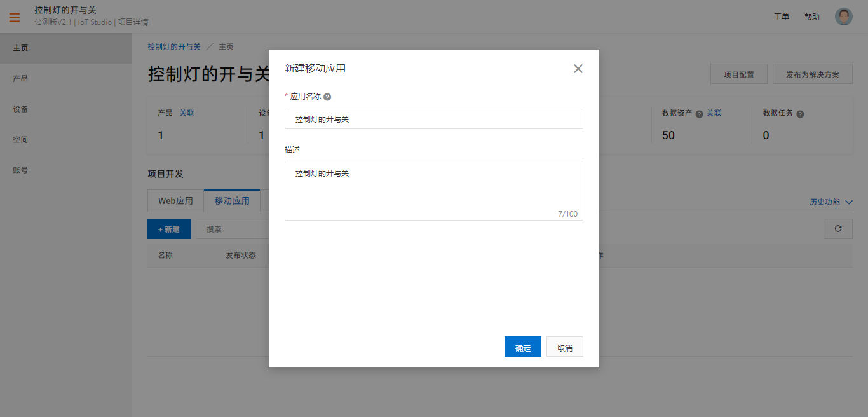Refresh the mobile application list
868x417 pixels.
837,229
